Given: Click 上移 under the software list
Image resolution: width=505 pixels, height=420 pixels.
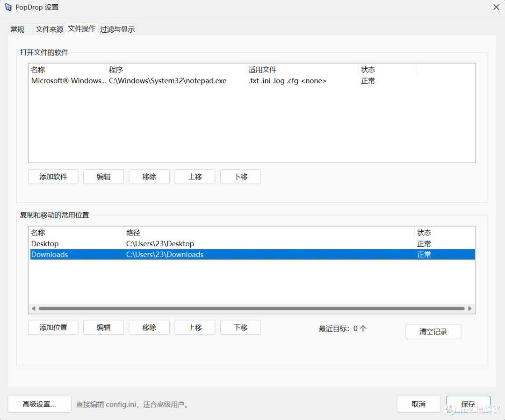Looking at the screenshot, I should point(195,177).
